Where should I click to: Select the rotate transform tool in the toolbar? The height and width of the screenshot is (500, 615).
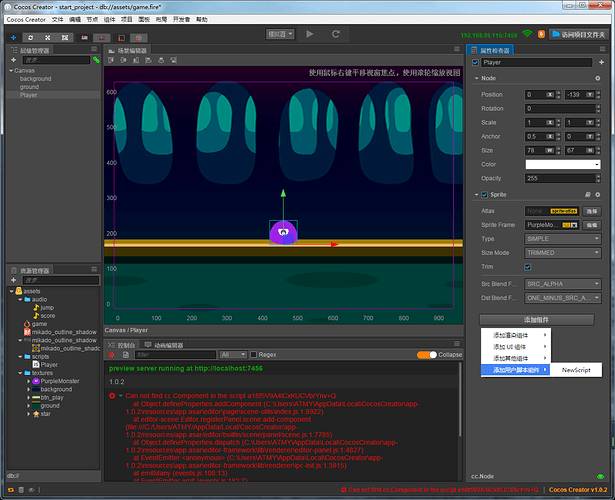(x=31, y=38)
